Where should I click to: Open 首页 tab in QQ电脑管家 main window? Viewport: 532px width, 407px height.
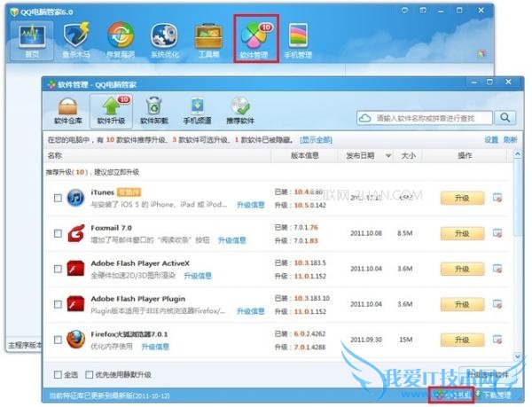click(32, 41)
